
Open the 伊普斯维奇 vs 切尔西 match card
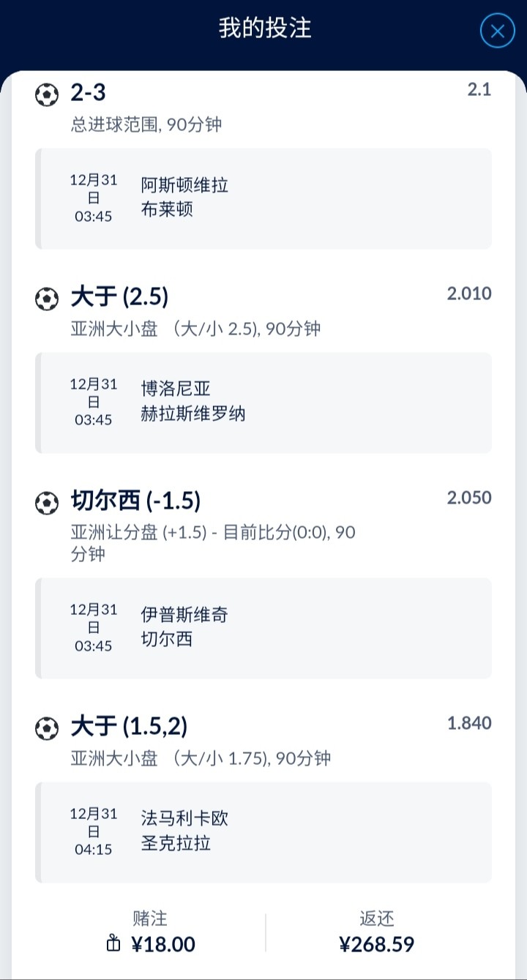(x=263, y=628)
